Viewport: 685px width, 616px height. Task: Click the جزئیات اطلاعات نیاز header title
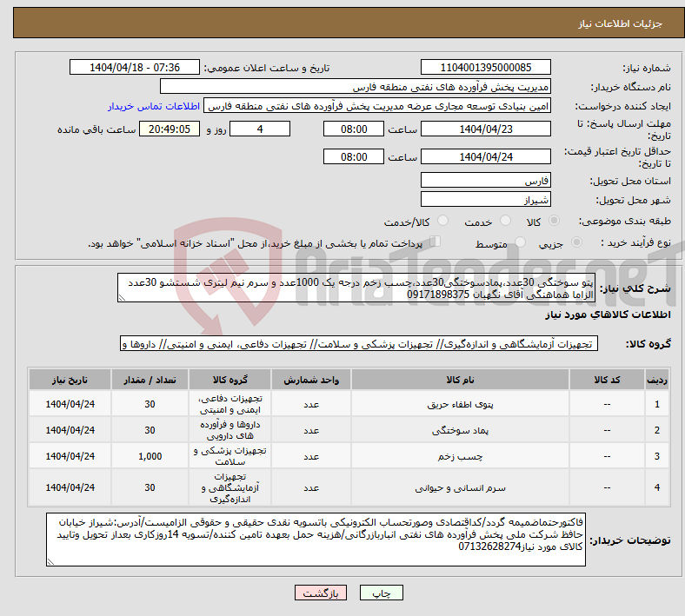[620, 23]
